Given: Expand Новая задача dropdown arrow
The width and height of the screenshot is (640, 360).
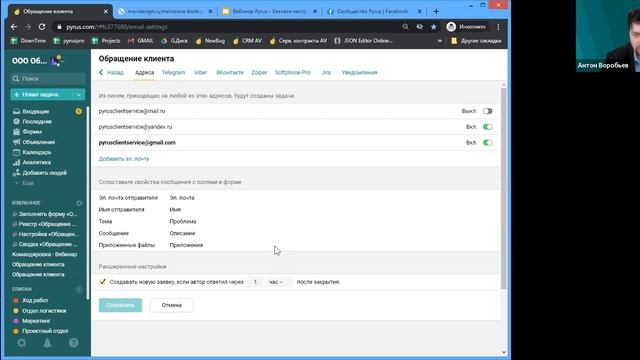Looking at the screenshot, I should 78,95.
